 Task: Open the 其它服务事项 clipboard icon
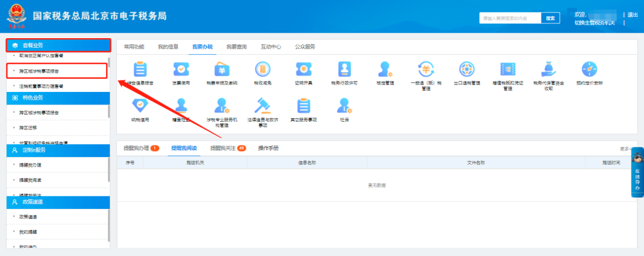point(304,106)
